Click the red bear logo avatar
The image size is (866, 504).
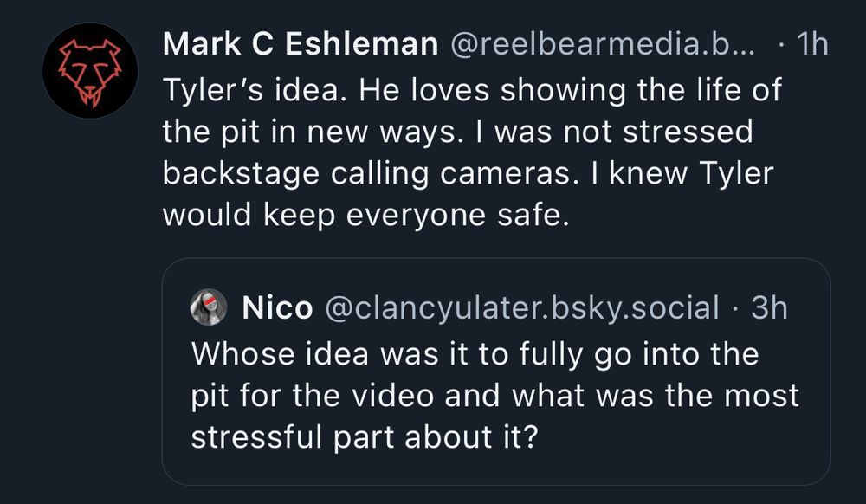tap(90, 70)
